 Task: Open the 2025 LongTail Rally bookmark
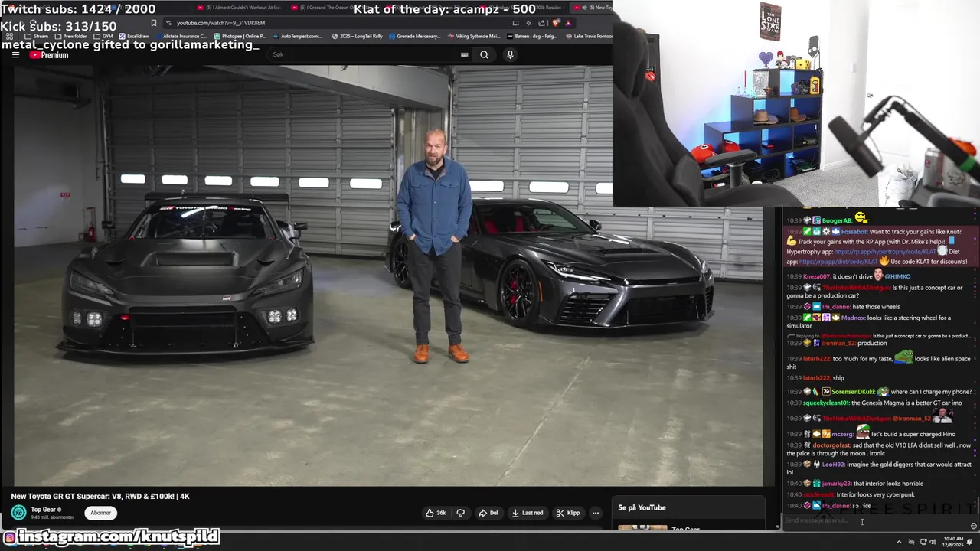tap(358, 36)
